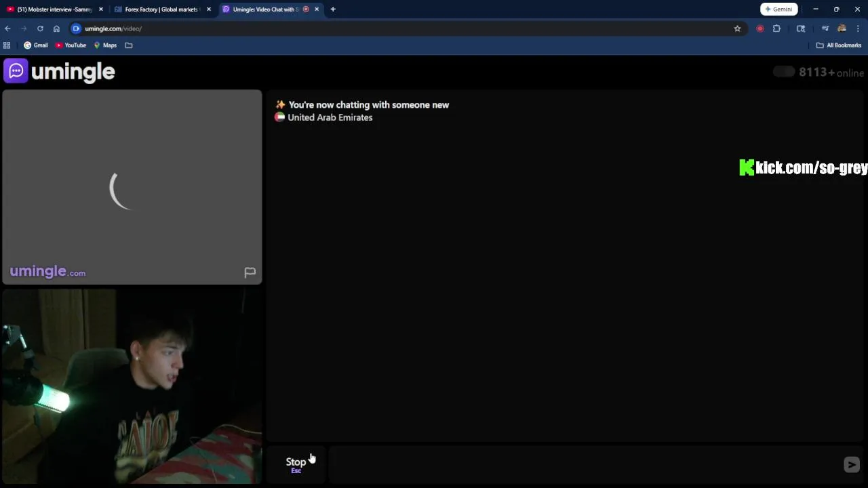Open the Extensions puzzle icon
The height and width of the screenshot is (488, 868).
click(x=776, y=28)
